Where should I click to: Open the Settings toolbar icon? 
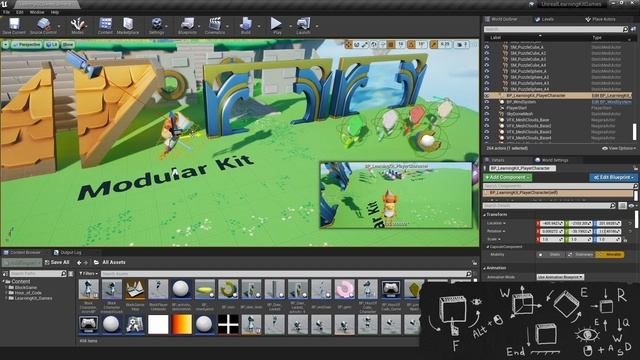156,25
